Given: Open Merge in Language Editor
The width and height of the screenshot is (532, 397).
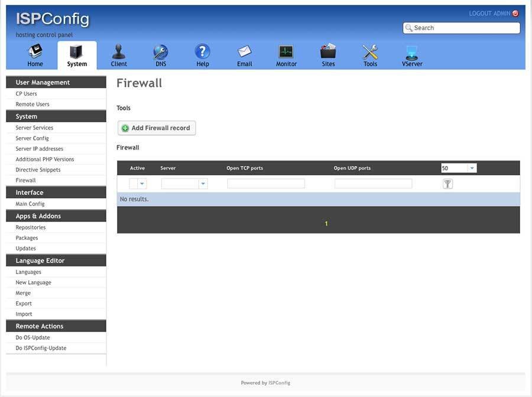Looking at the screenshot, I should point(23,293).
